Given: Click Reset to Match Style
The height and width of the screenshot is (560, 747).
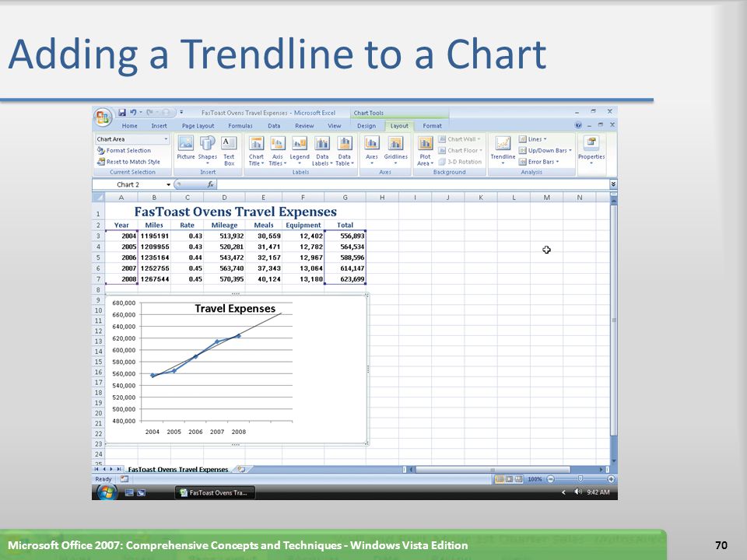Looking at the screenshot, I should (x=128, y=162).
